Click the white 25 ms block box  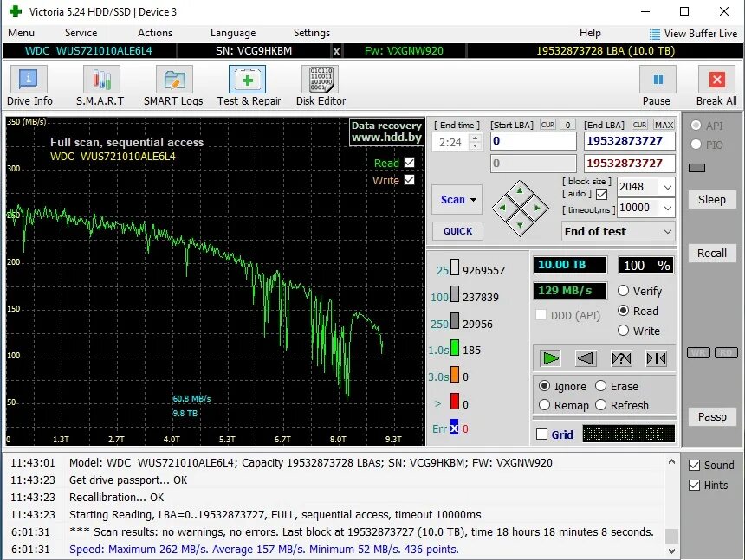(x=455, y=267)
